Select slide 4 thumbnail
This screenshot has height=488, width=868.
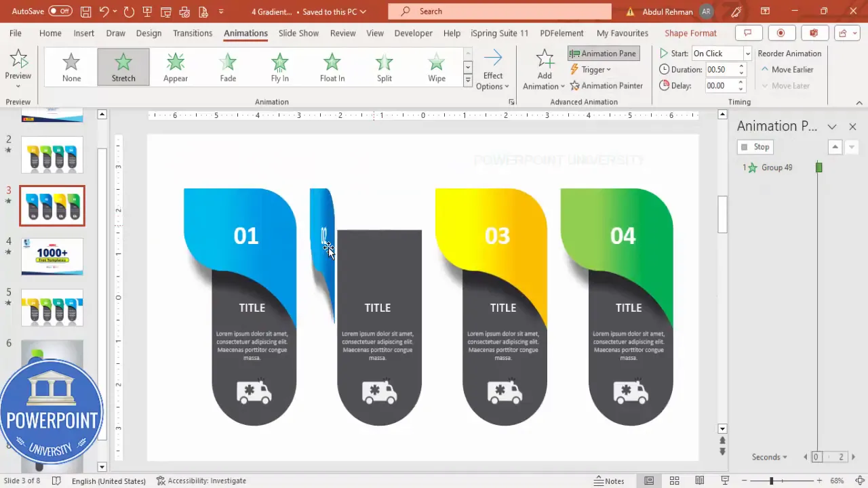point(52,256)
